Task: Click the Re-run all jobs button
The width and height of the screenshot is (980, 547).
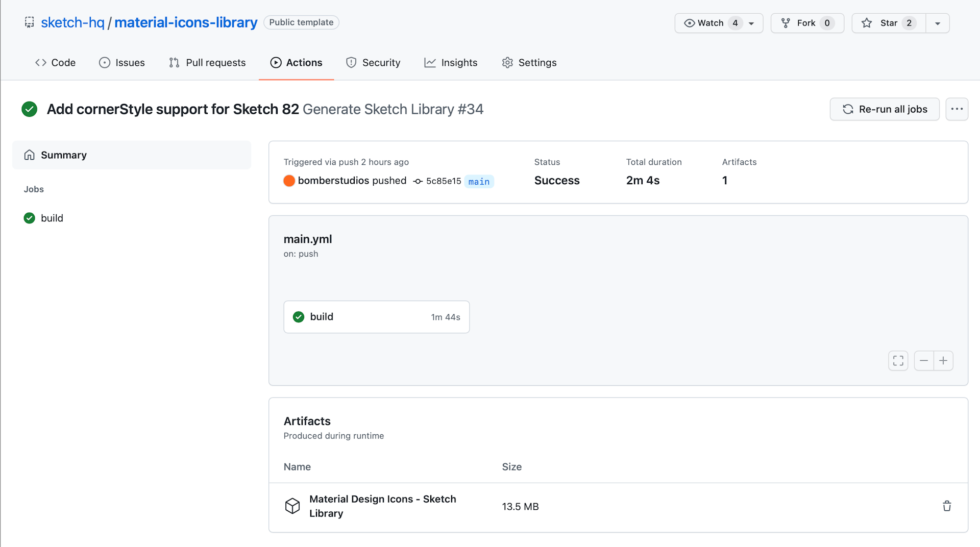Action: click(x=885, y=109)
